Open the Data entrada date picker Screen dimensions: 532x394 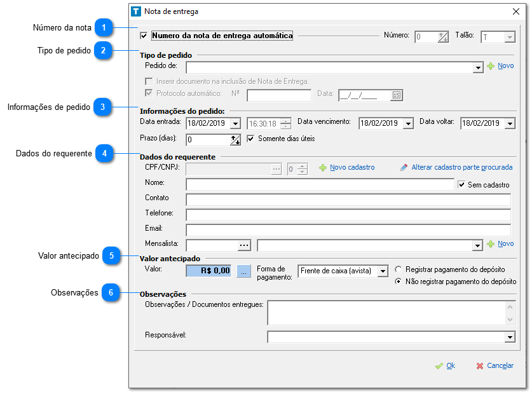(x=235, y=123)
